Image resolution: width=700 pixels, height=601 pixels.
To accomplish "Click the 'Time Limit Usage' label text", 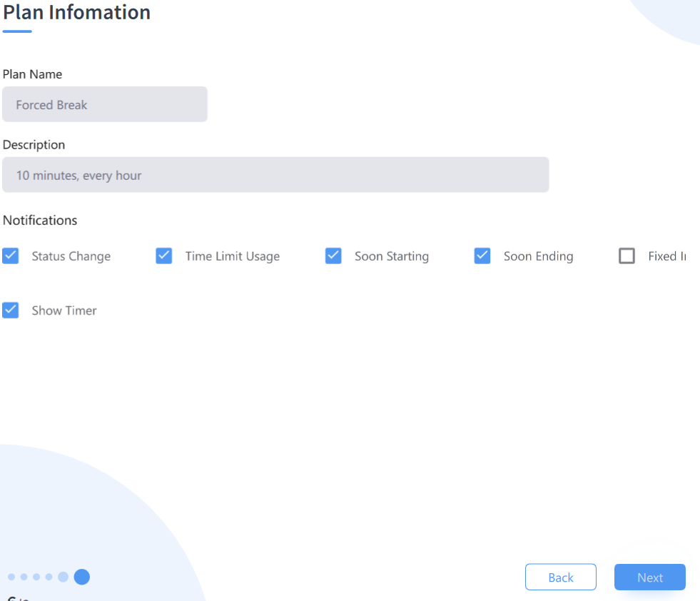I will pyautogui.click(x=233, y=256).
